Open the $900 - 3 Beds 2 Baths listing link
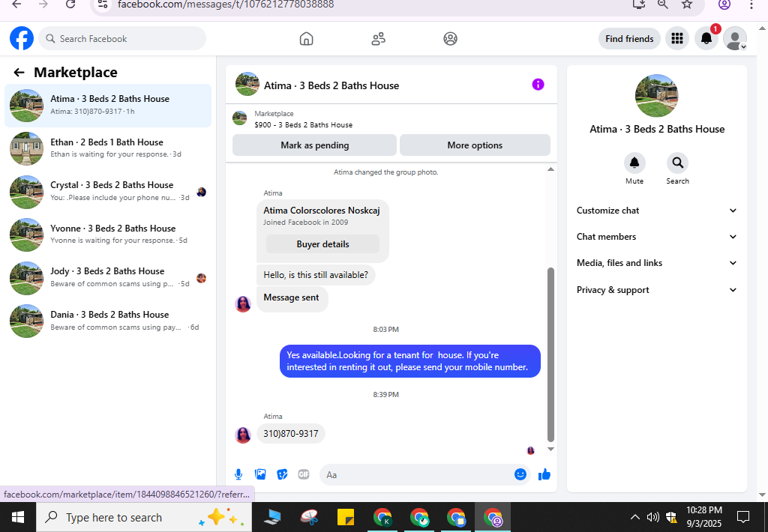 [303, 125]
